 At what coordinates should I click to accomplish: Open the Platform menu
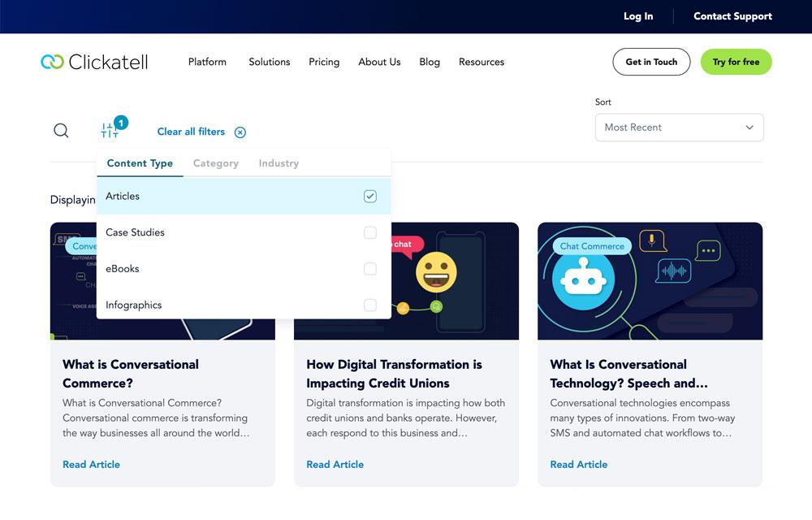[x=207, y=62]
